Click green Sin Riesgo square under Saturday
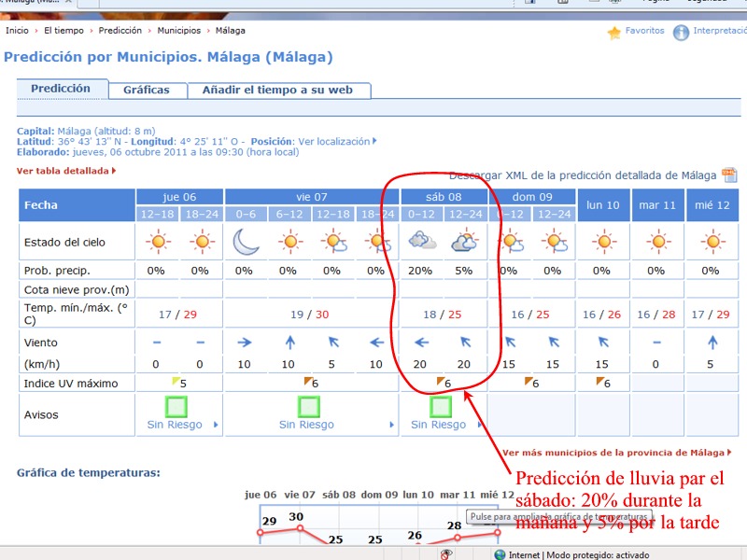 441,406
